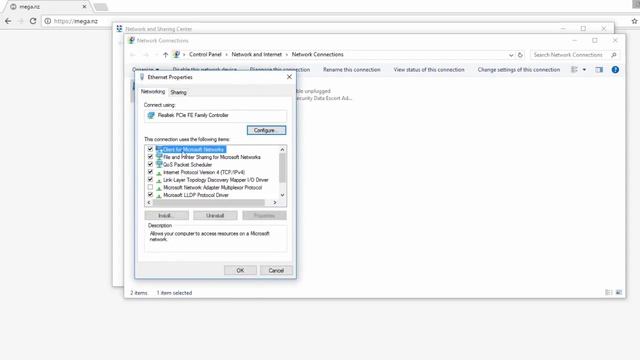This screenshot has width=640, height=360.
Task: Click the search magnifier icon
Action: tap(613, 55)
